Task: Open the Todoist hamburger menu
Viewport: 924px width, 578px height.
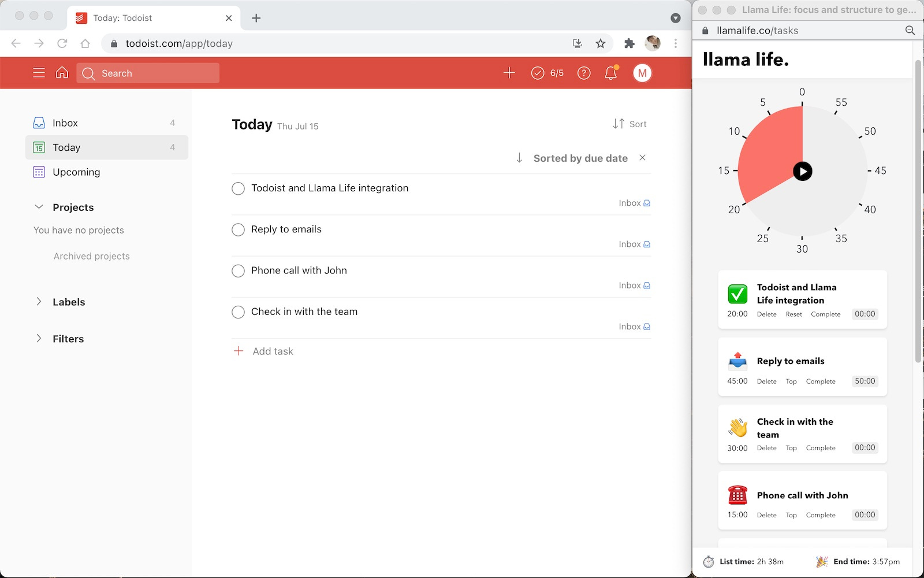Action: click(x=39, y=73)
